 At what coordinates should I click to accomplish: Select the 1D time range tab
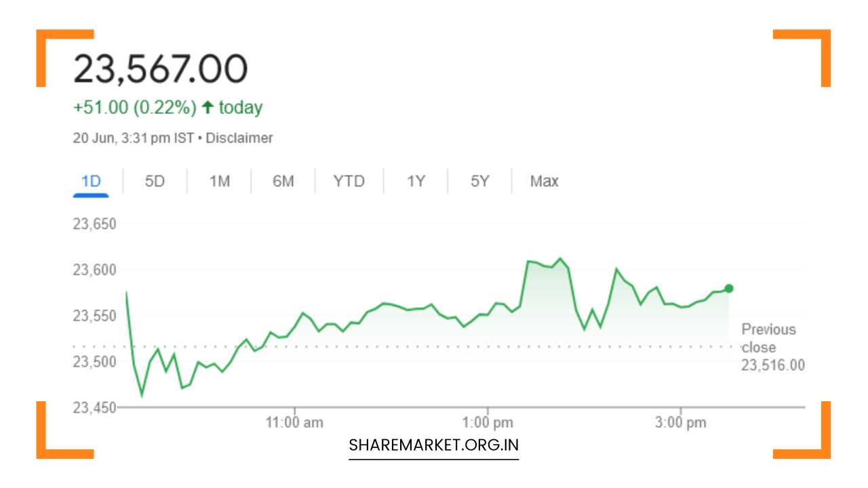(90, 181)
